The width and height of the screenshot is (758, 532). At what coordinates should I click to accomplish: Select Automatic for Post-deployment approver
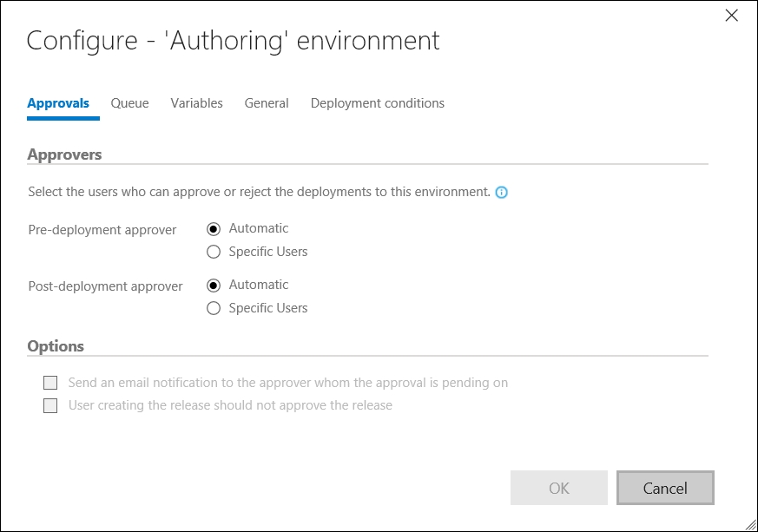tap(214, 286)
